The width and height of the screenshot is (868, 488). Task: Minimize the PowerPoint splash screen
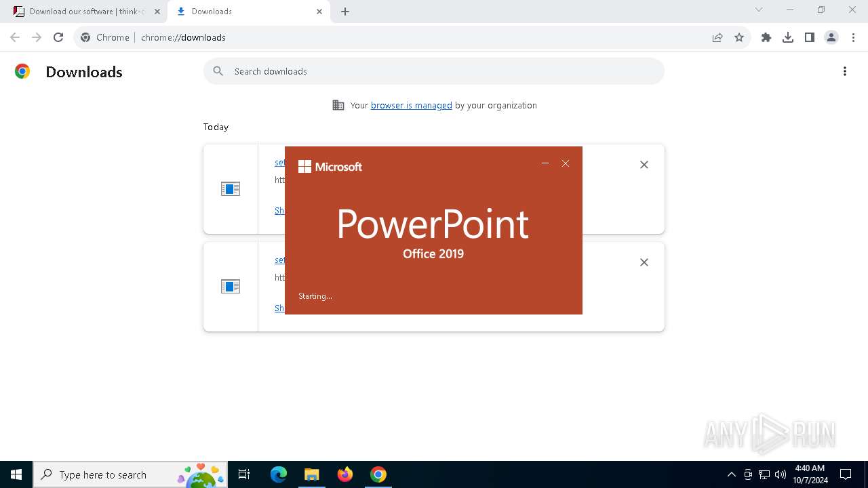click(x=545, y=163)
